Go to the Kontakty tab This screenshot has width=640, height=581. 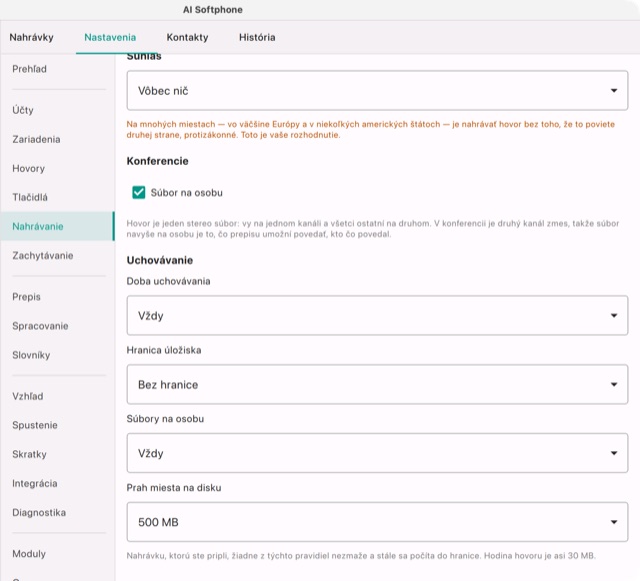[187, 37]
